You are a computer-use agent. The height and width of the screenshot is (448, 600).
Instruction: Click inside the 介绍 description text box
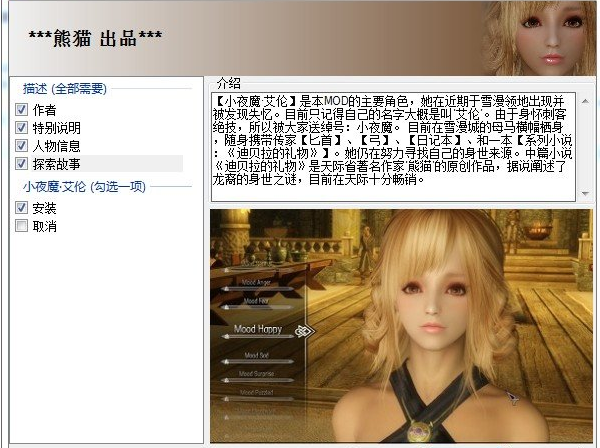point(393,147)
